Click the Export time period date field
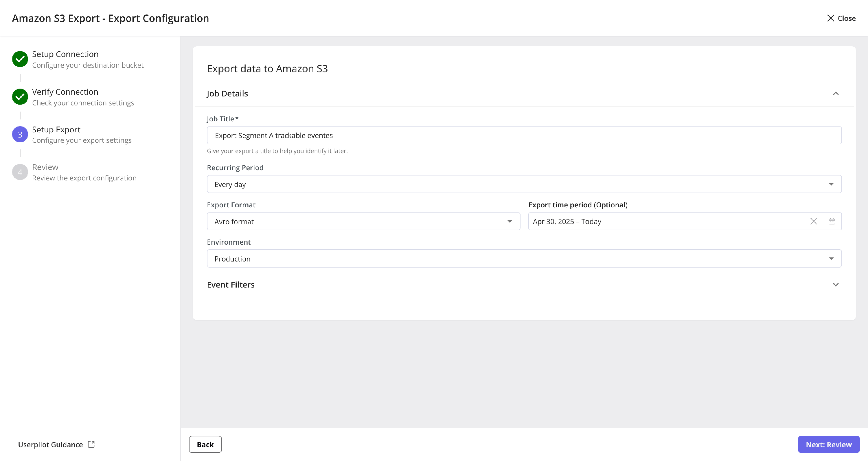 tap(675, 221)
